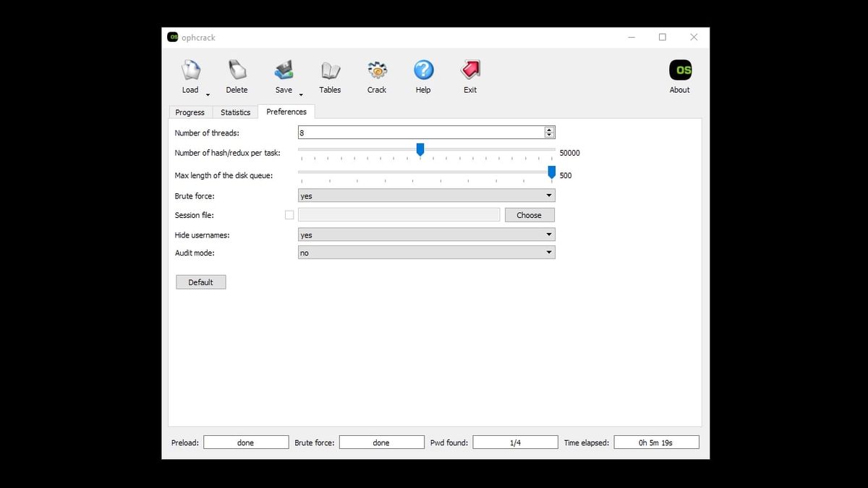This screenshot has height=488, width=868.
Task: Expand the Save button's dropdown arrow
Action: pyautogui.click(x=300, y=93)
